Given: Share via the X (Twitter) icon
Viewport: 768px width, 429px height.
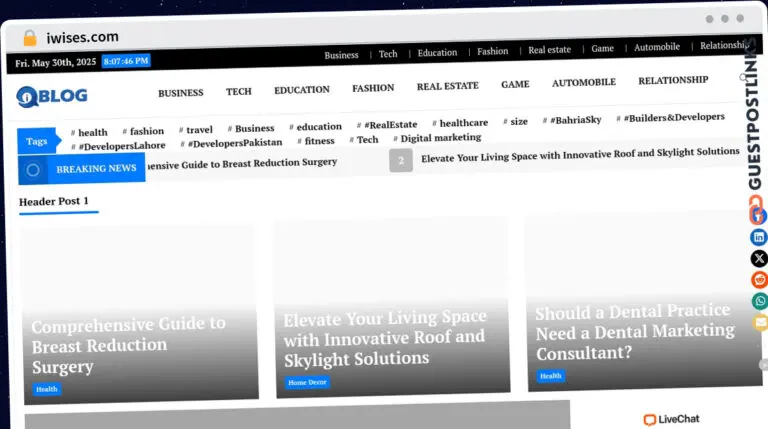Looking at the screenshot, I should (759, 258).
